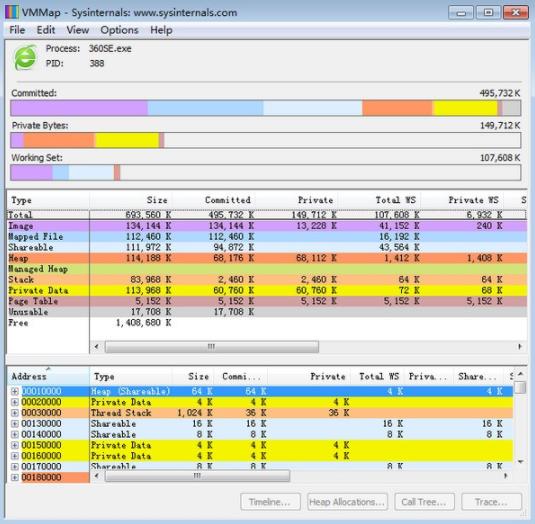Click the details horizontal scrollbar thumb
The height and width of the screenshot is (524, 535).
click(x=197, y=476)
